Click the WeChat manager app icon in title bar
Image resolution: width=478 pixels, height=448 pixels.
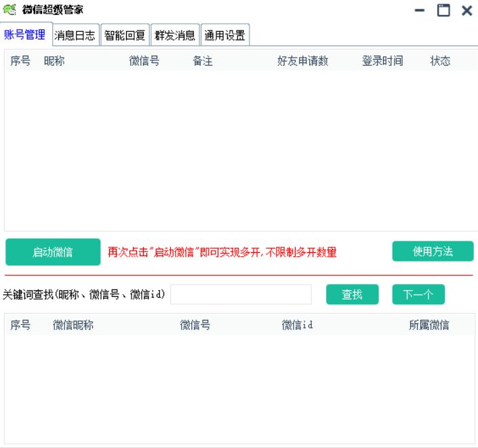[x=9, y=9]
